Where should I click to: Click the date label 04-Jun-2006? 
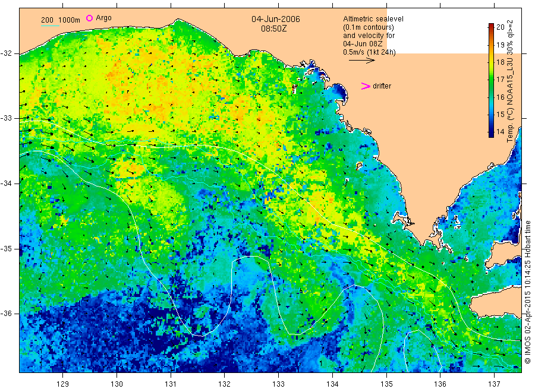(x=276, y=19)
